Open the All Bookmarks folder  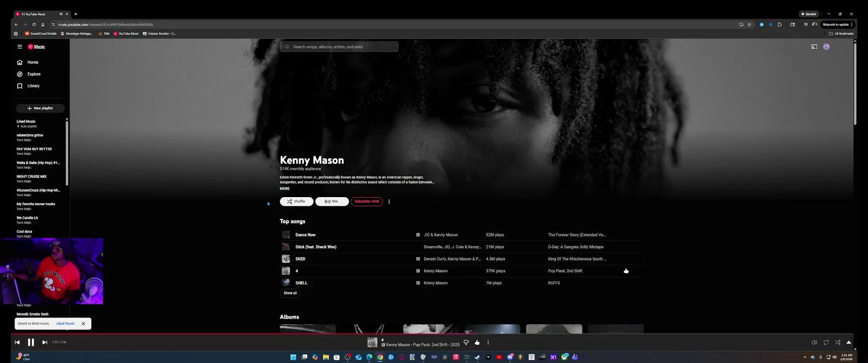pos(841,34)
